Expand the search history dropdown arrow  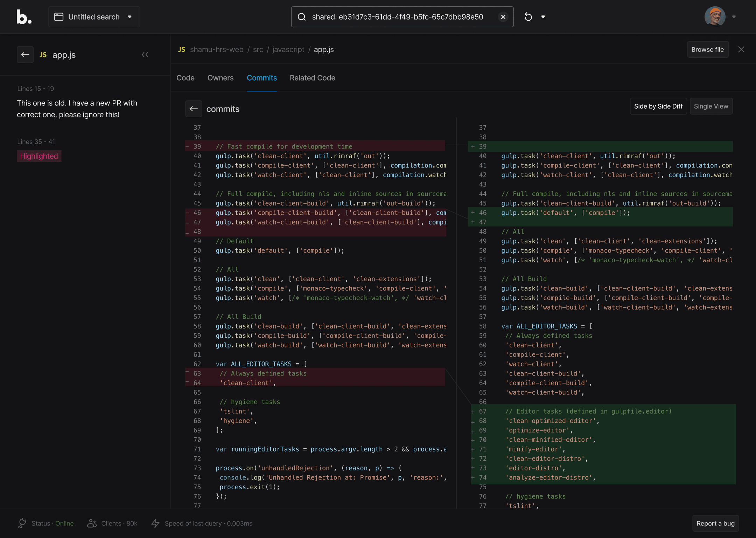pyautogui.click(x=543, y=17)
